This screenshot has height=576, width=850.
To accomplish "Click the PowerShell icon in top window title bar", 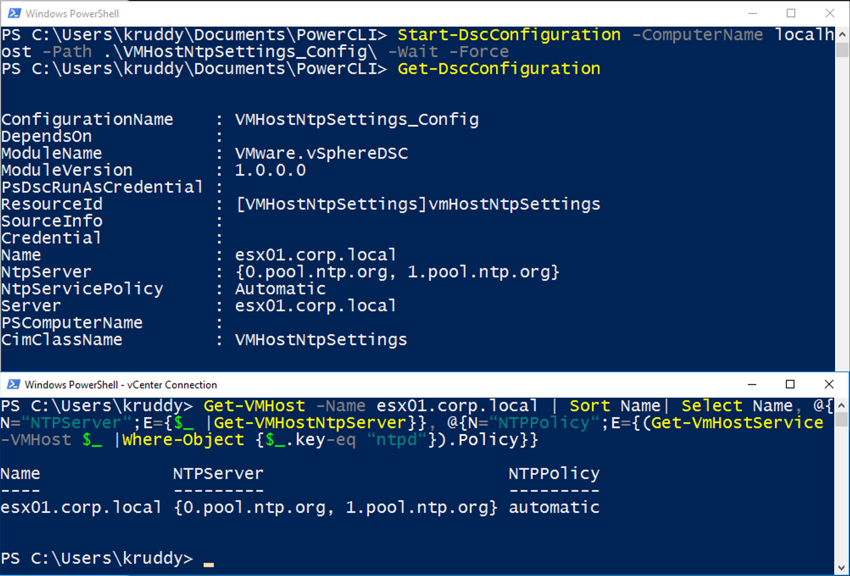I will coord(14,13).
